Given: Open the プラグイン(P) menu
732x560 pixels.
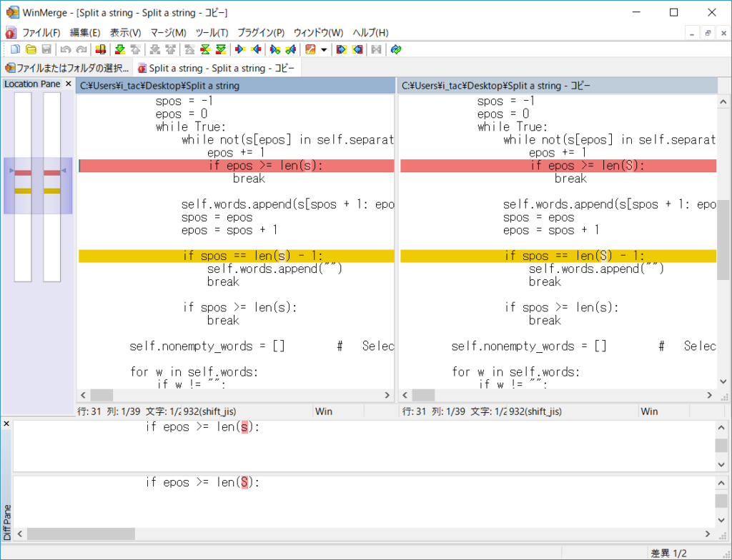Looking at the screenshot, I should click(x=261, y=33).
